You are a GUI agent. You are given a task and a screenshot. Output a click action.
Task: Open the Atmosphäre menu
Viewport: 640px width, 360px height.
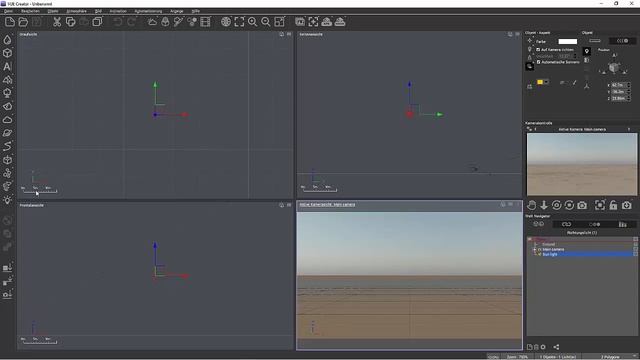point(76,11)
